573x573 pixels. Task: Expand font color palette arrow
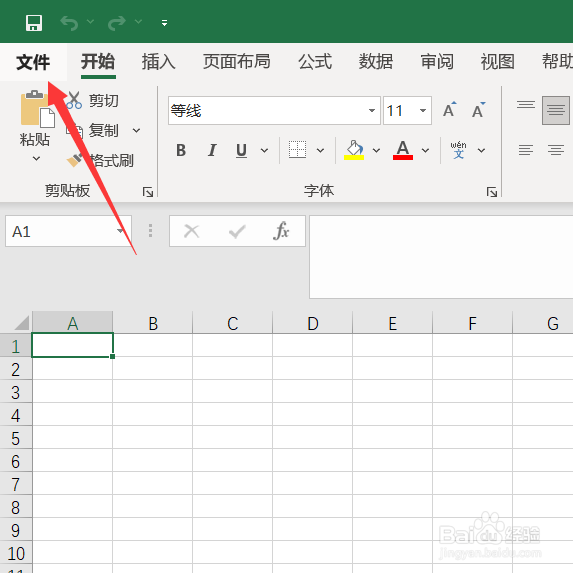(x=425, y=150)
